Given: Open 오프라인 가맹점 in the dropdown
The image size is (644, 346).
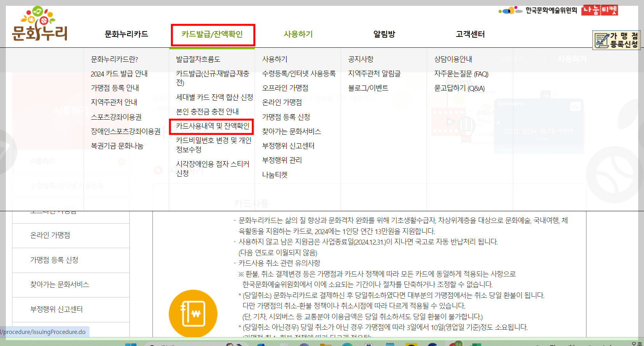Looking at the screenshot, I should (x=285, y=88).
